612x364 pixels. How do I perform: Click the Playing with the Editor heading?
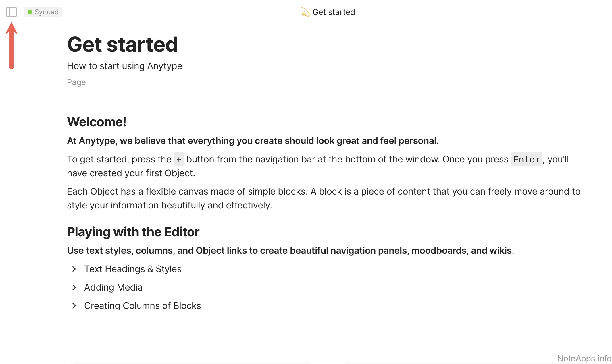(133, 232)
